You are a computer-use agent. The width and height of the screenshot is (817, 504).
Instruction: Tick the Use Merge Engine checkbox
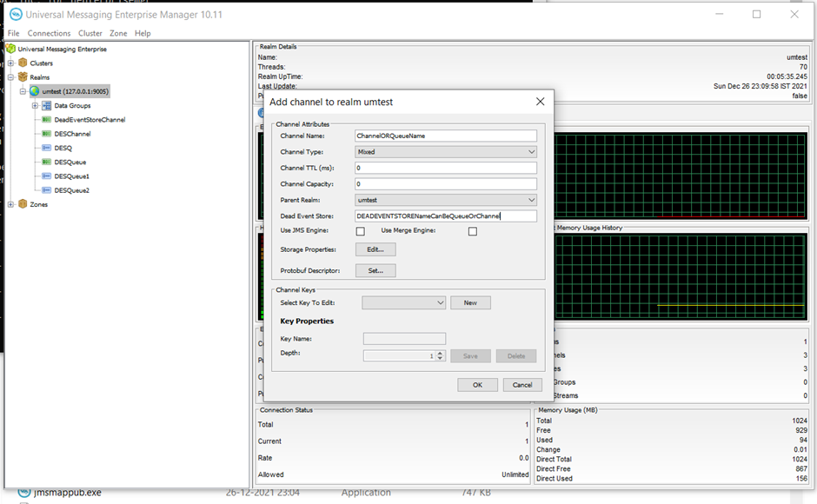pyautogui.click(x=473, y=232)
